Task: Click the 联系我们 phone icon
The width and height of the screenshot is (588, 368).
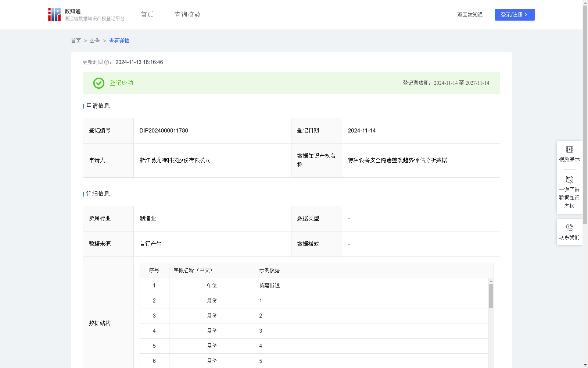Action: [x=569, y=227]
